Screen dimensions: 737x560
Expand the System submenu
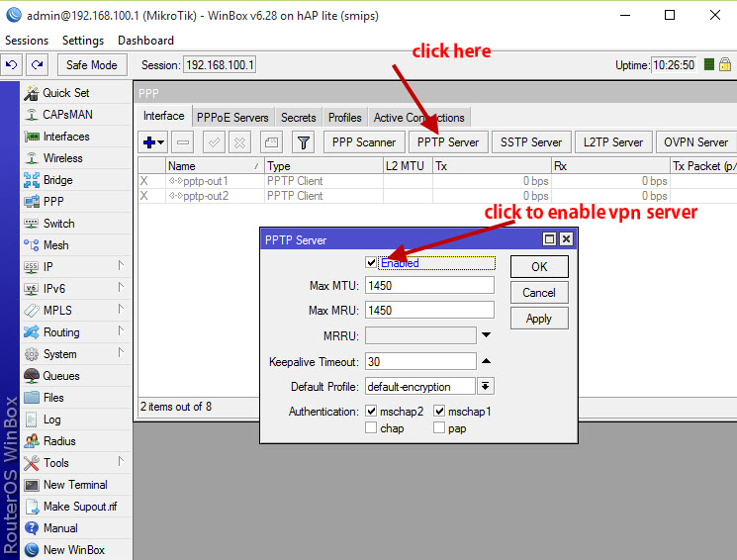[x=121, y=352]
